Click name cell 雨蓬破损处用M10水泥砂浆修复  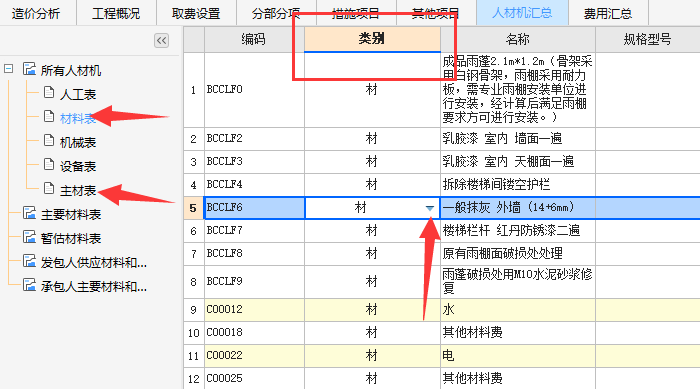pos(518,282)
